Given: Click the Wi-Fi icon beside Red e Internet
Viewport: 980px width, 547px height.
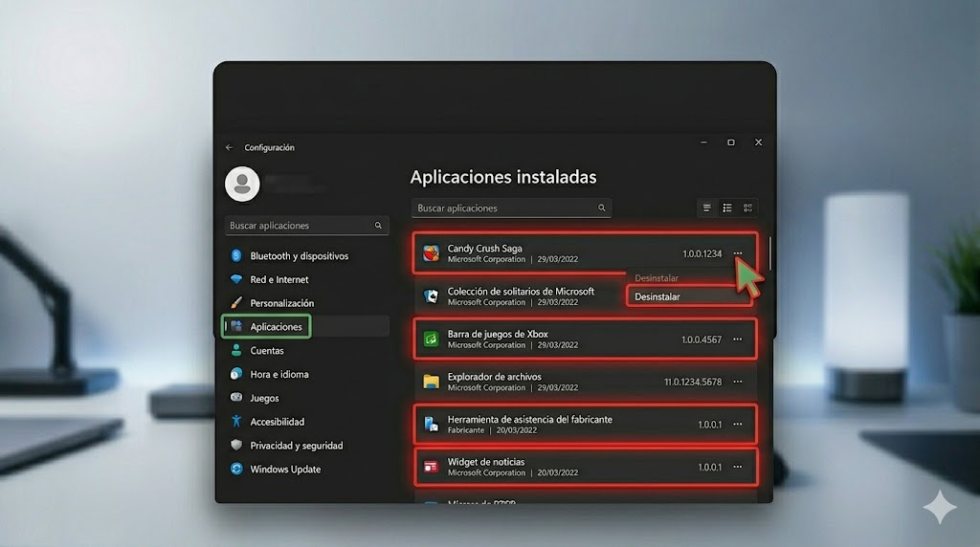Looking at the screenshot, I should coord(236,279).
